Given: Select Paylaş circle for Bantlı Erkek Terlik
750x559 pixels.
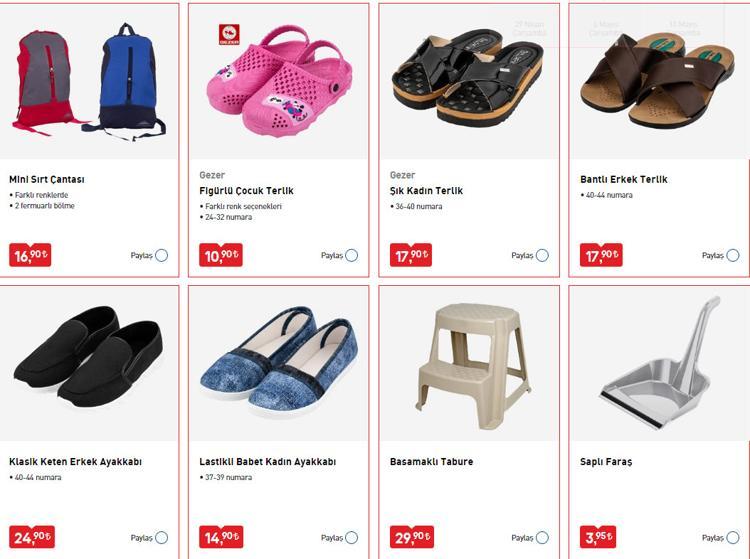Looking at the screenshot, I should pyautogui.click(x=732, y=255).
